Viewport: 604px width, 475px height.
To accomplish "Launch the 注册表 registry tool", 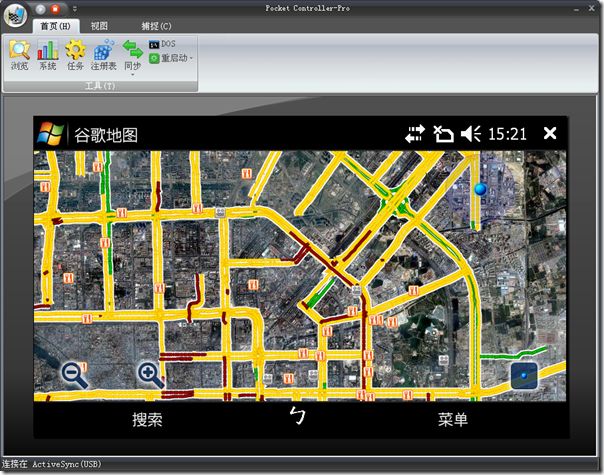I will click(x=104, y=54).
